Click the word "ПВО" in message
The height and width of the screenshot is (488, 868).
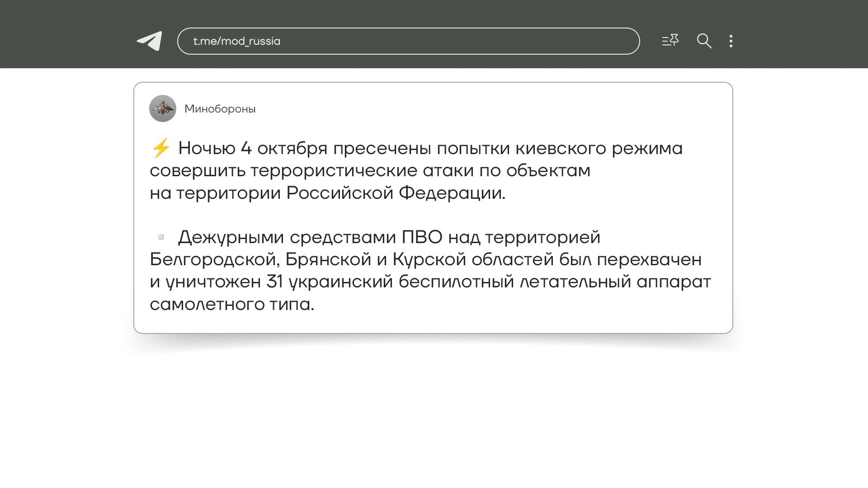tap(422, 237)
